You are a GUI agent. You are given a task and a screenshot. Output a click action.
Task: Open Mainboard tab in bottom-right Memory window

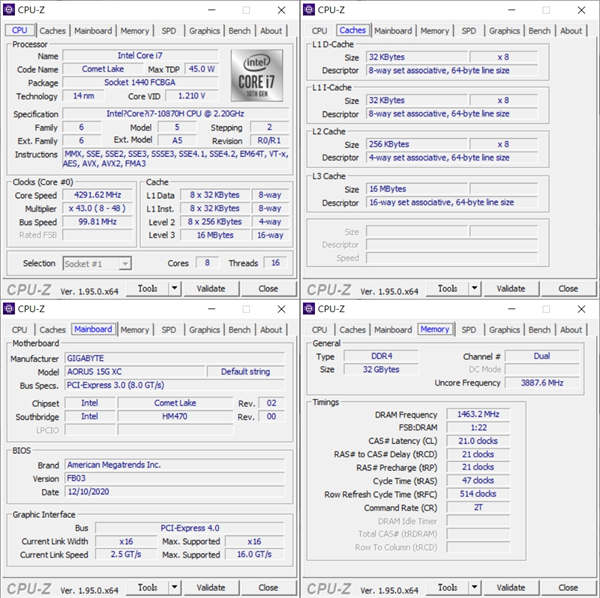(393, 330)
